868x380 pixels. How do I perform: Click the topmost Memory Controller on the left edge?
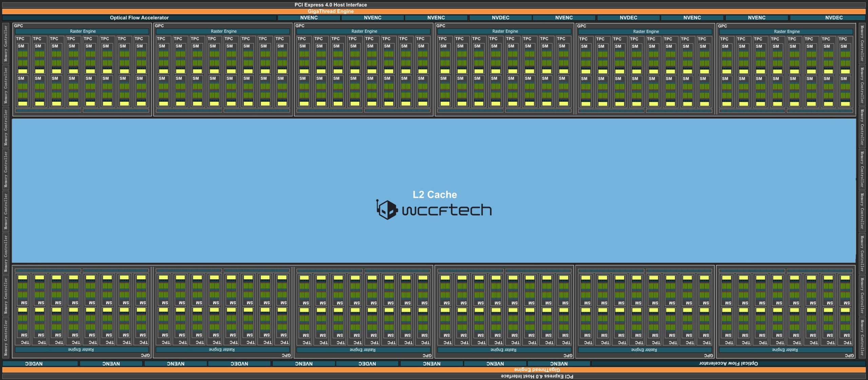(6, 43)
